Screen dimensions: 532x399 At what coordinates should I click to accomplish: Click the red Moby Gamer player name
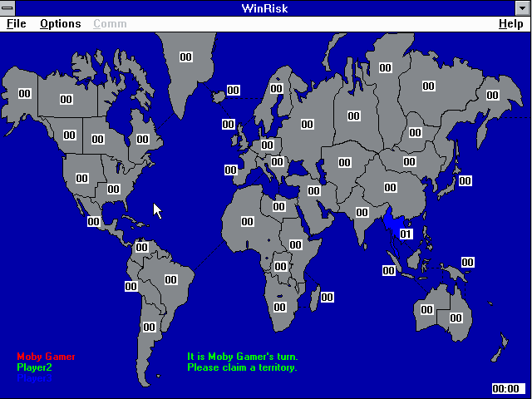[45, 357]
